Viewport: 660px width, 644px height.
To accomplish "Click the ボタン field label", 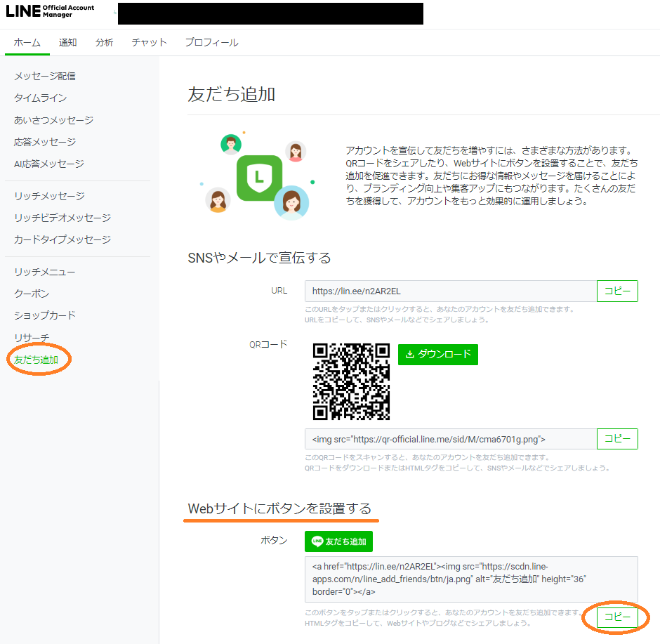I will tap(274, 541).
